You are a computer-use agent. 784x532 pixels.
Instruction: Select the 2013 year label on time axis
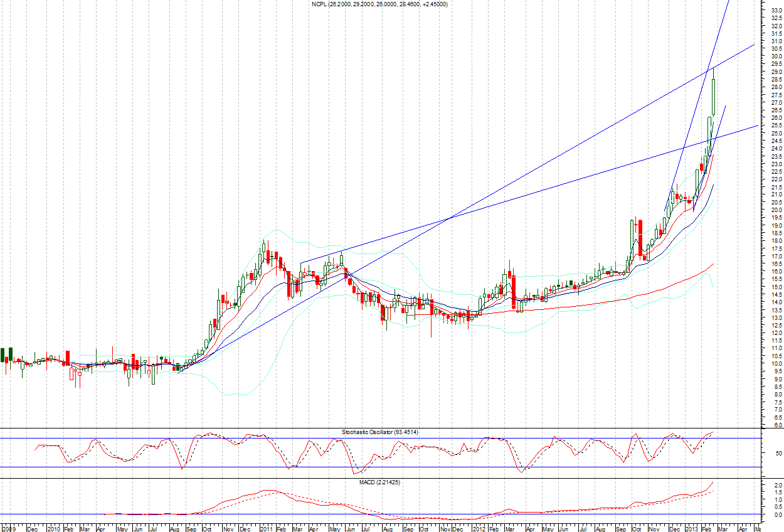691,528
